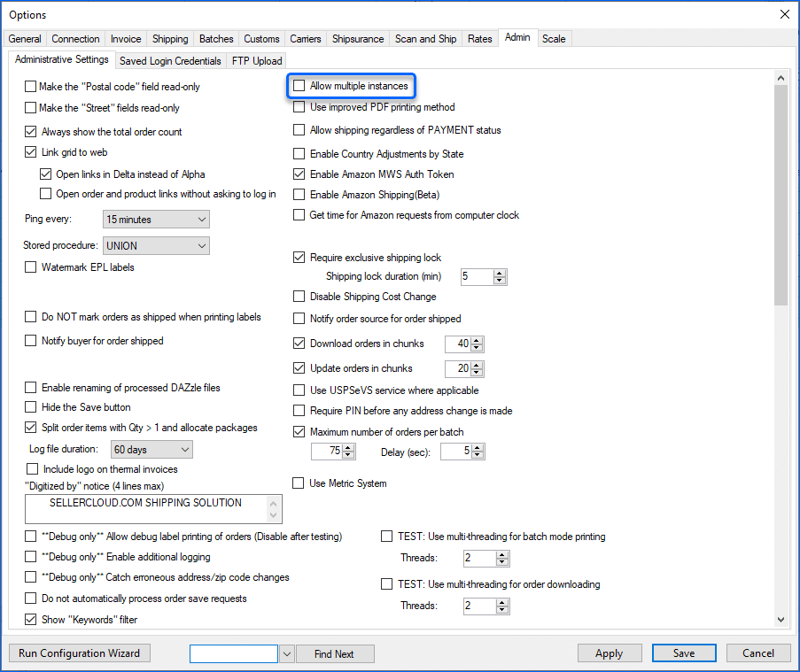Switch to the FTP Upload tab

click(258, 60)
